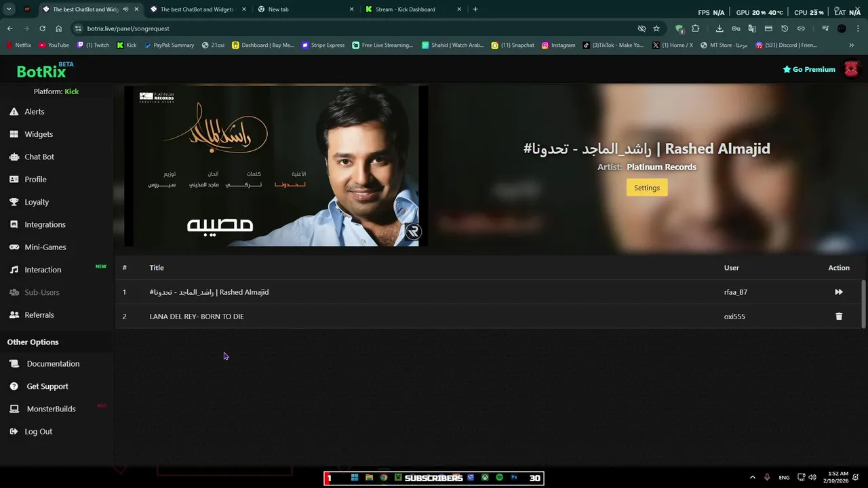Screen dimensions: 868x488
Task: Open the Interaction section
Action: 43,270
